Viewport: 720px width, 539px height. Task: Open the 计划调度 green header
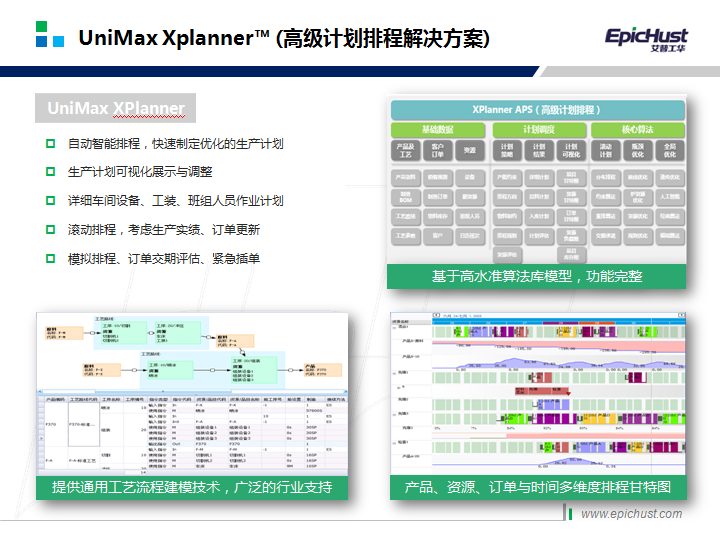[x=540, y=129]
